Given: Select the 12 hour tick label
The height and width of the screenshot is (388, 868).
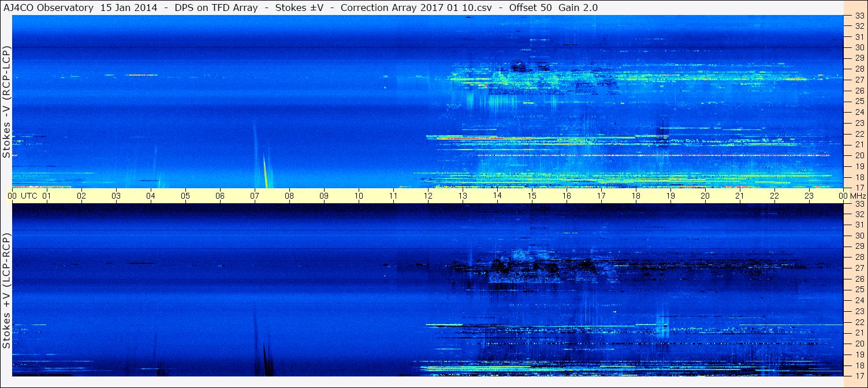Looking at the screenshot, I should click(x=428, y=196).
